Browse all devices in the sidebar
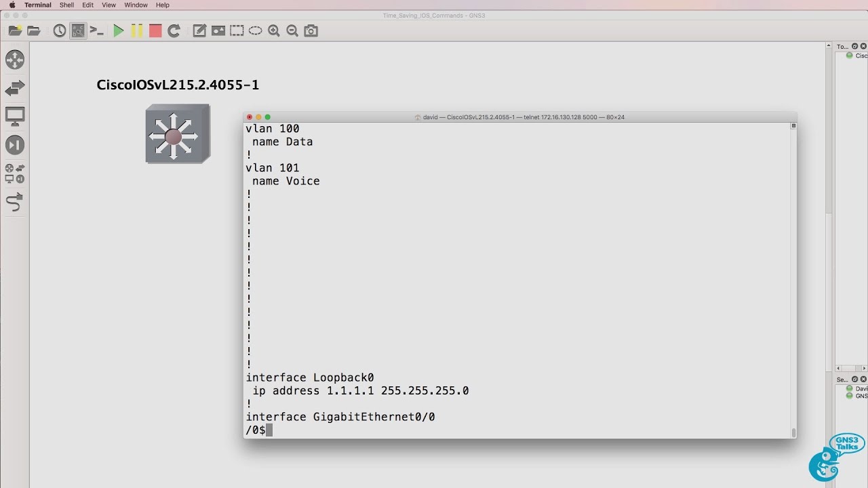 pyautogui.click(x=15, y=174)
